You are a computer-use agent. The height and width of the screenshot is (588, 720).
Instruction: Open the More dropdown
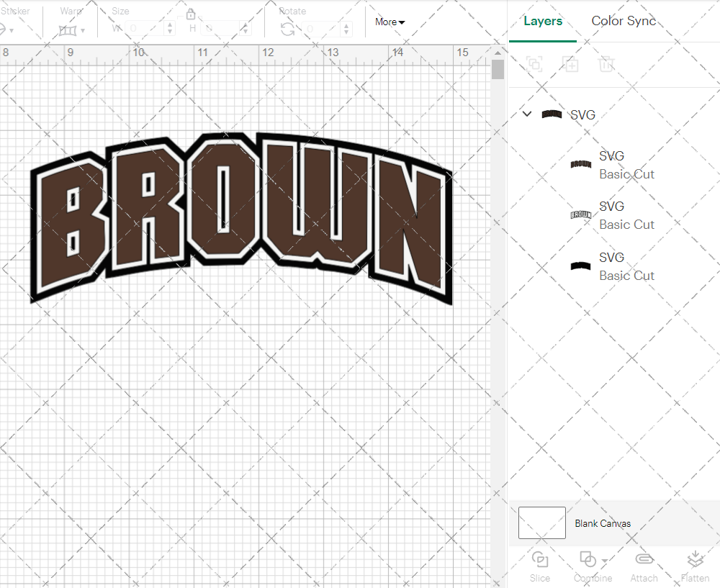(389, 22)
